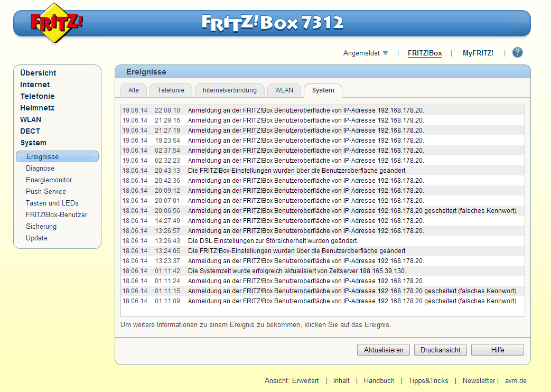Open the Inhalt footer link
The image size is (551, 392).
(341, 380)
